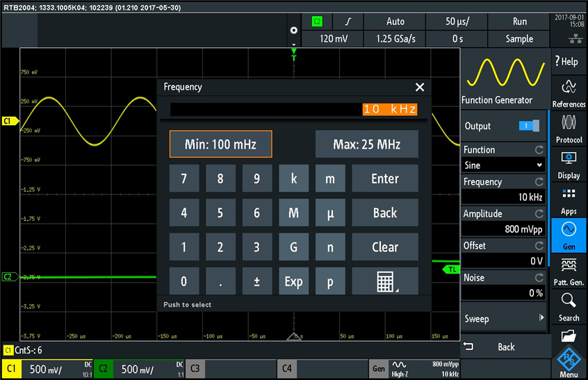This screenshot has height=380, width=588.
Task: Open the Display settings icon
Action: click(569, 164)
